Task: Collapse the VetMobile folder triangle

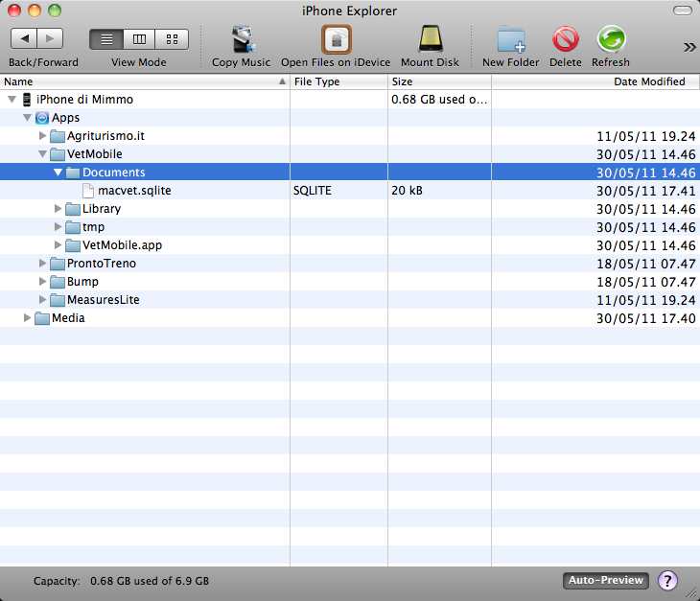Action: 42,154
